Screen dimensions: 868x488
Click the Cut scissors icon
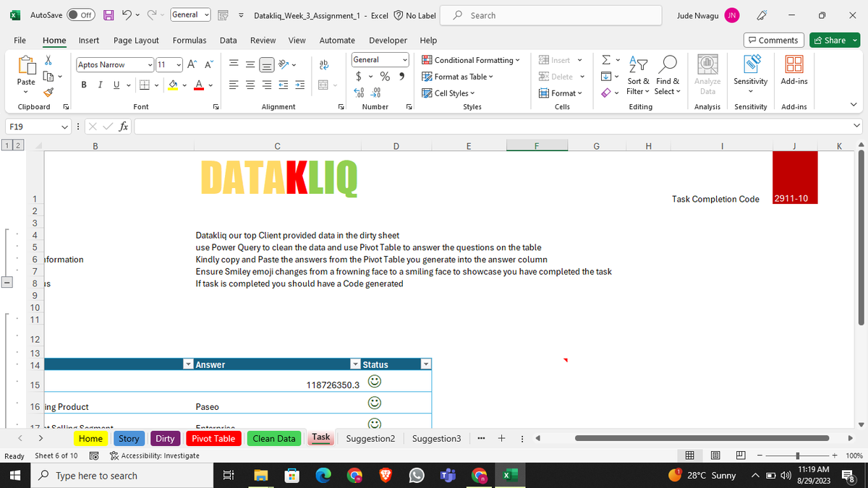click(x=48, y=61)
